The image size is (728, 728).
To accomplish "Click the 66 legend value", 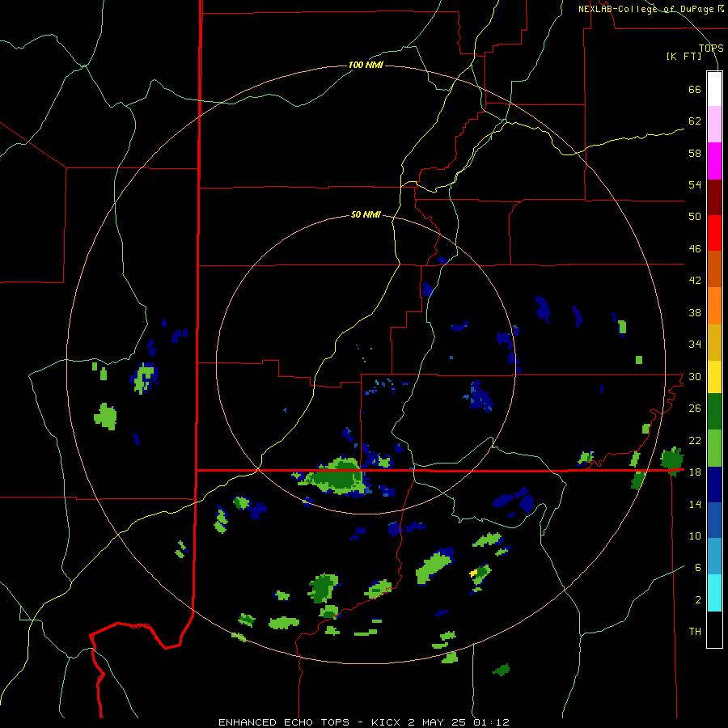I will (695, 89).
